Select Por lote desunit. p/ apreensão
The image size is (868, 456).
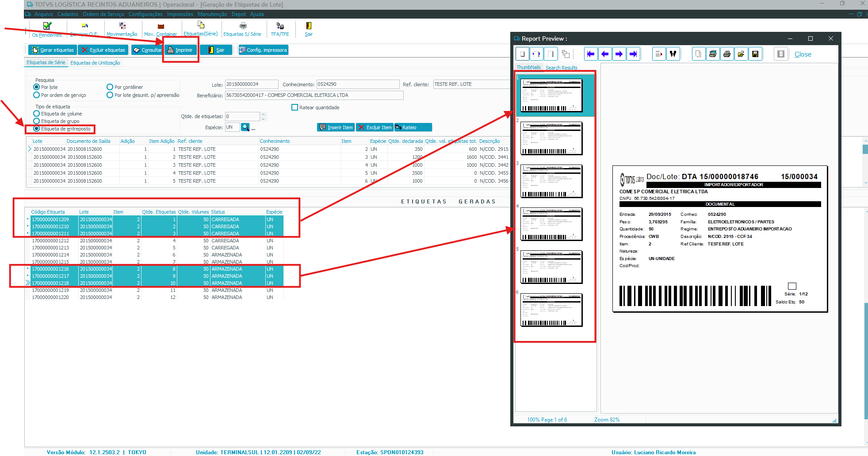tap(110, 95)
